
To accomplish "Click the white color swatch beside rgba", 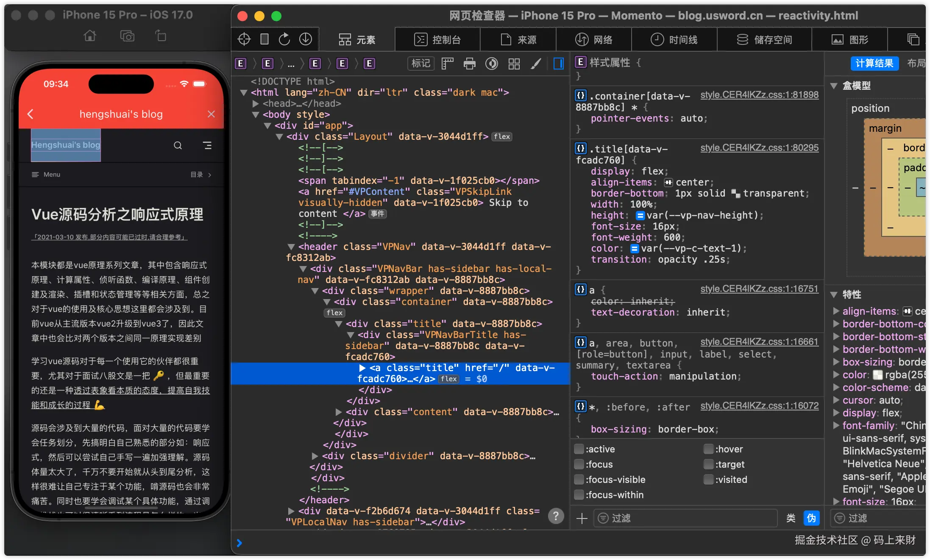I will [x=877, y=375].
